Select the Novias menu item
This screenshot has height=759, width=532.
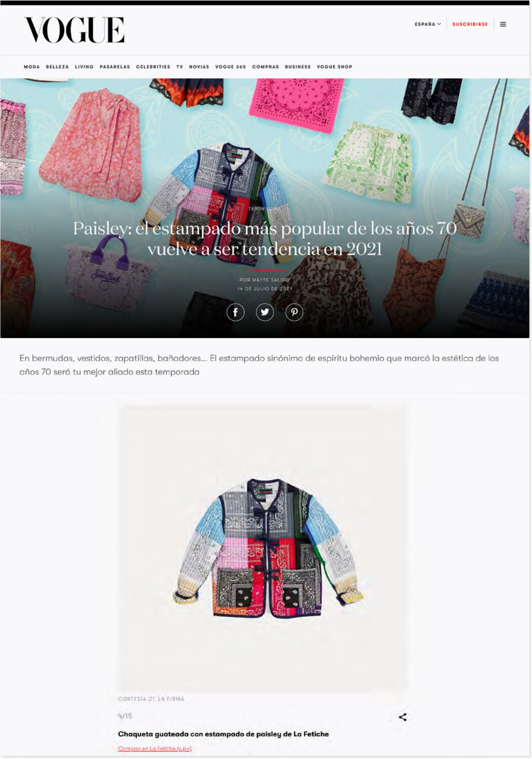pos(199,67)
